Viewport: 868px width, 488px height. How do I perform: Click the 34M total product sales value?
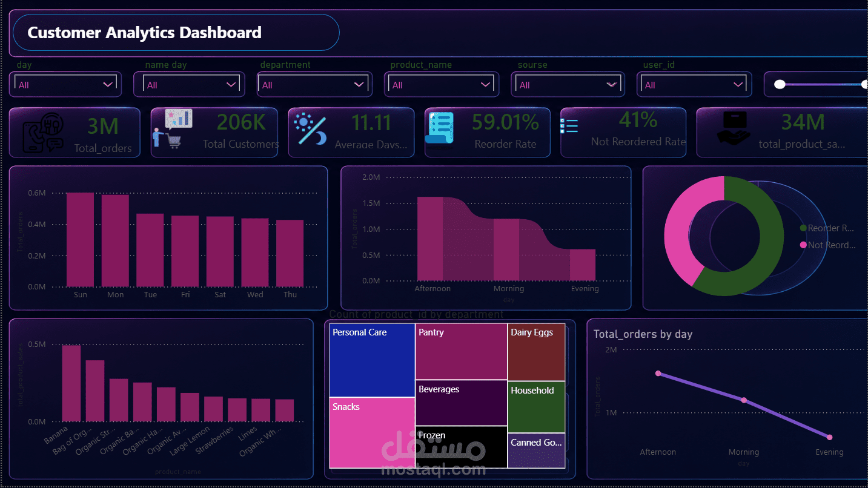[803, 122]
